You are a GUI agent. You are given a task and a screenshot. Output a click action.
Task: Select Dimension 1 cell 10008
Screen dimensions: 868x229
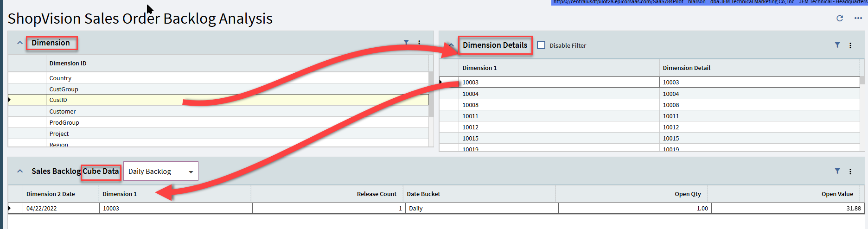559,105
